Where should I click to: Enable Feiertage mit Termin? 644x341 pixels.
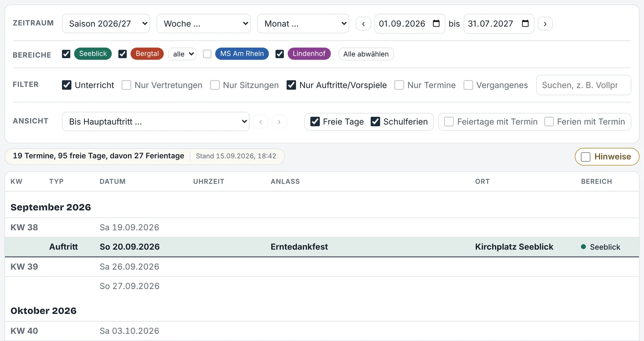(449, 122)
